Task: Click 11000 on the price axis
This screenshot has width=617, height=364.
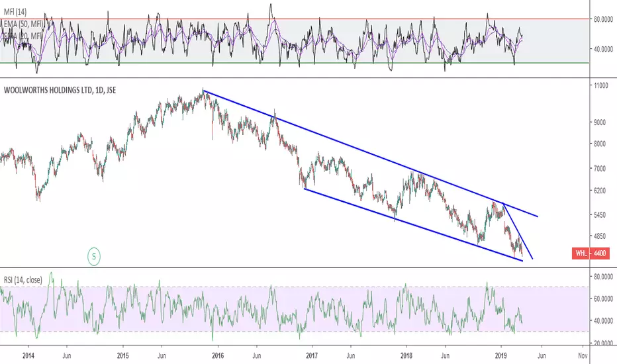Action: 601,85
